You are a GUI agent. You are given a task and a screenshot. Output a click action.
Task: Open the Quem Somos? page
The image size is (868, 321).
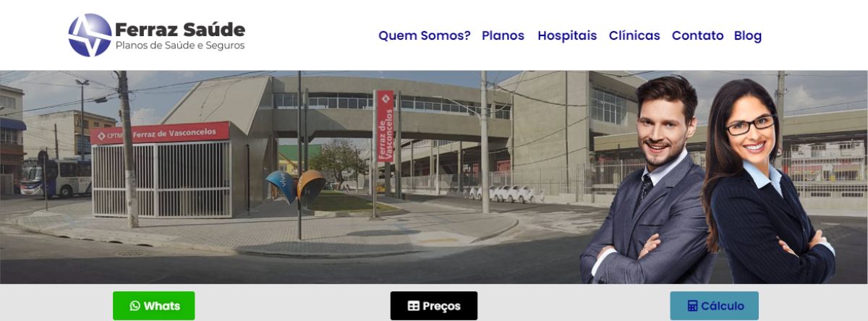pyautogui.click(x=425, y=35)
